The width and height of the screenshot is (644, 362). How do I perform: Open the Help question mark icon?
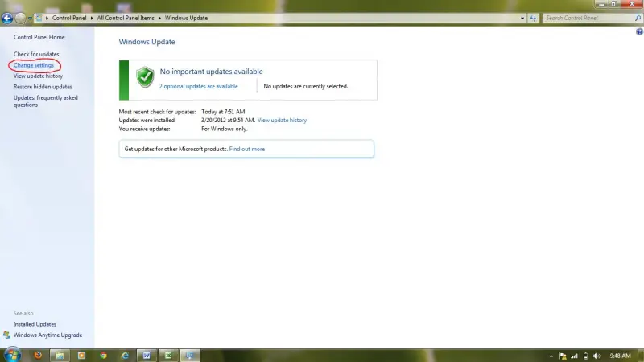pos(639,32)
